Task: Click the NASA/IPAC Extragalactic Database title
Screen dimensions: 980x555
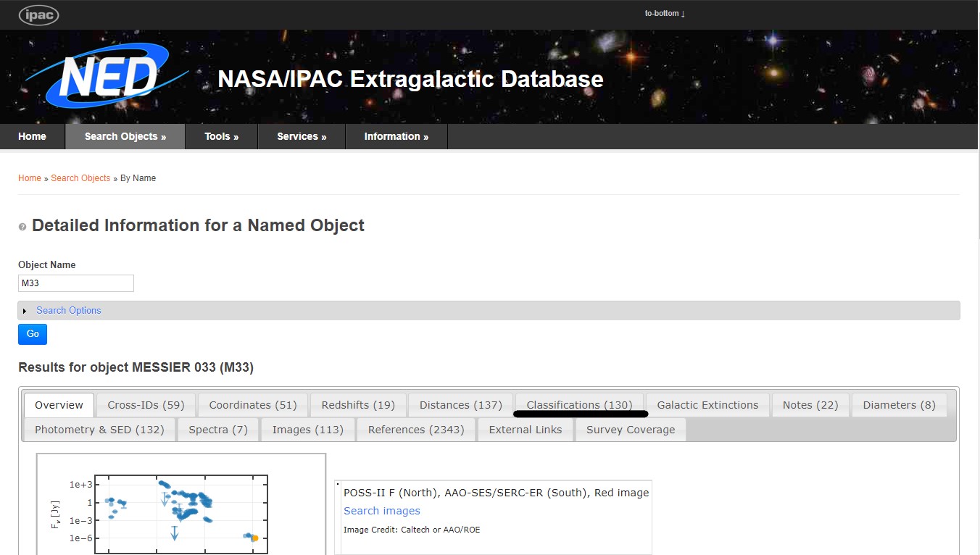Action: [x=410, y=78]
